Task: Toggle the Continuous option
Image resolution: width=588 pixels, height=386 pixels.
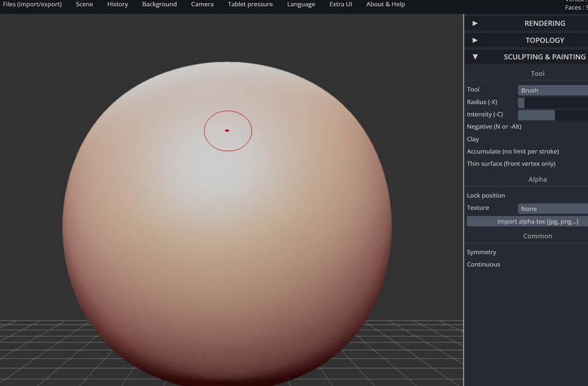Action: pyautogui.click(x=483, y=264)
